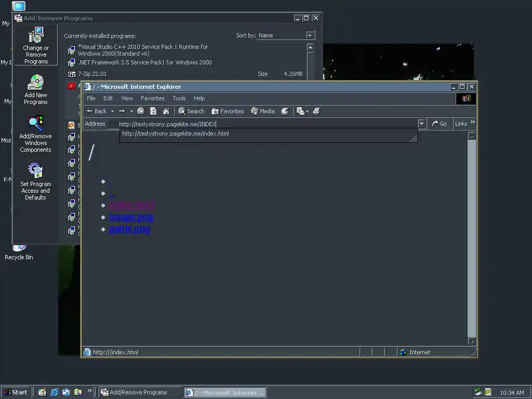Click the red program icon below 7-Zip
Image resolution: width=532 pixels, height=399 pixels.
[71, 86]
